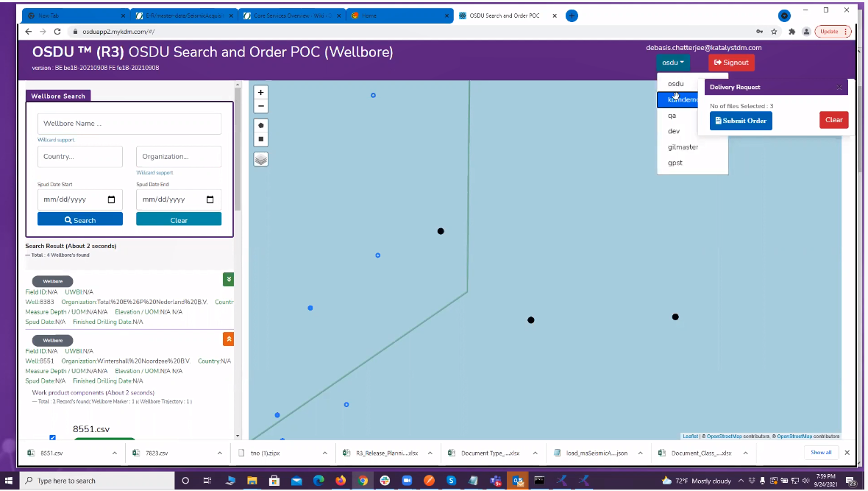Open Google Chrome from the taskbar
The width and height of the screenshot is (868, 491).
pyautogui.click(x=363, y=480)
